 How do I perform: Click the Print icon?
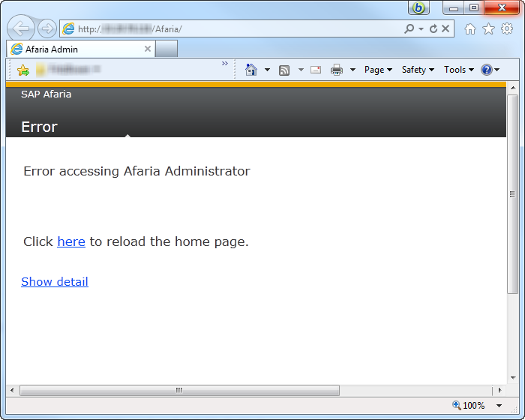pyautogui.click(x=337, y=70)
